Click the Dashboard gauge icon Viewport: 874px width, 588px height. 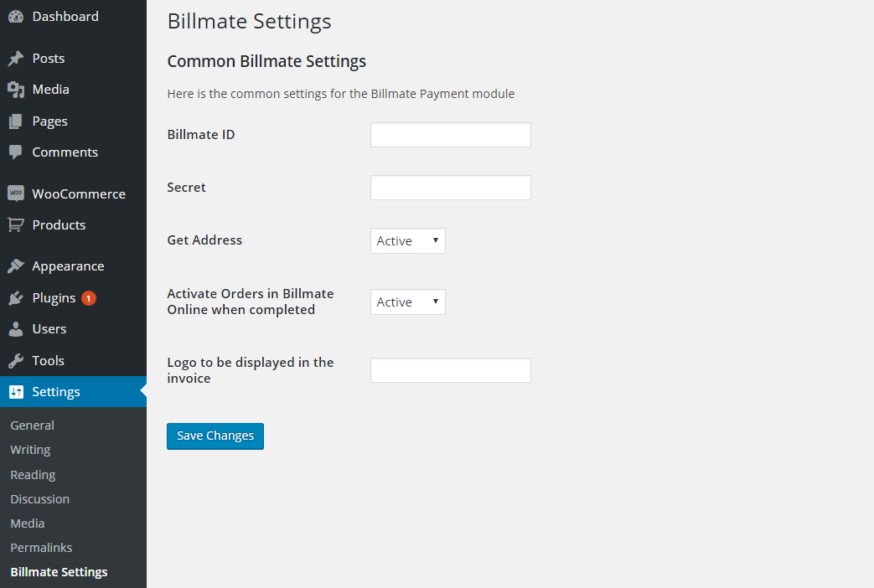16,17
